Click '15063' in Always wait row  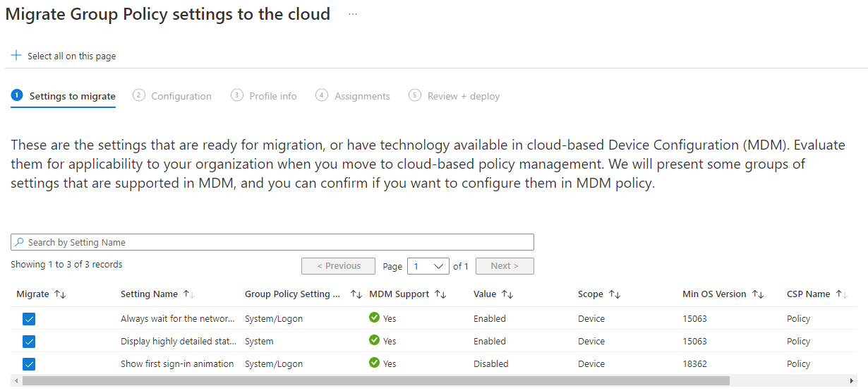pyautogui.click(x=694, y=318)
